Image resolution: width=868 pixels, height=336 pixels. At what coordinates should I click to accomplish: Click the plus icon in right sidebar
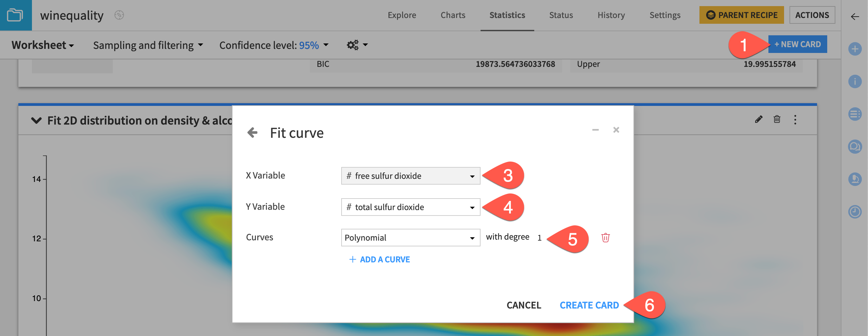click(855, 49)
